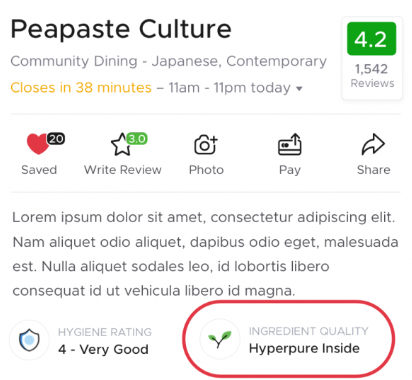Screen dimensions: 412x380
Task: Click the 3.0 rating badge on the star
Action: (x=137, y=138)
